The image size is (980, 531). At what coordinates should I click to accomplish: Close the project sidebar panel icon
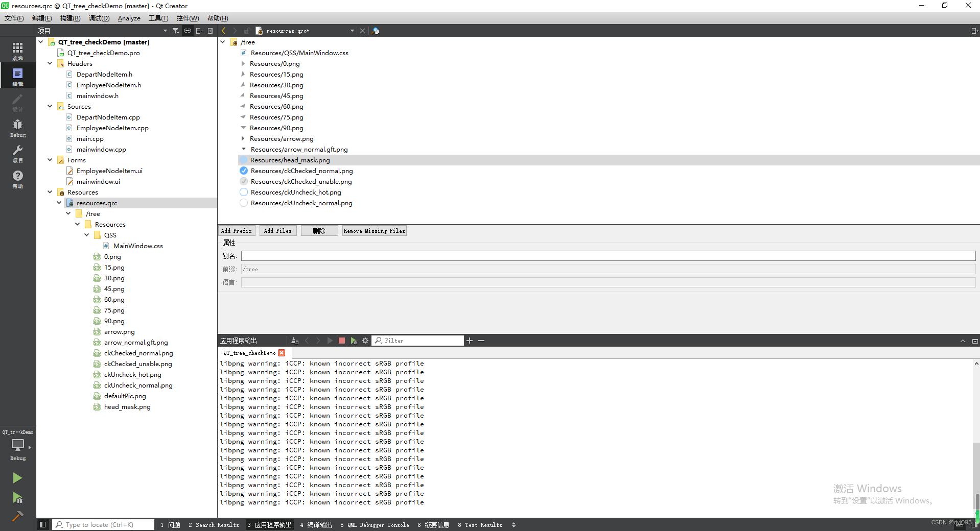pyautogui.click(x=210, y=31)
